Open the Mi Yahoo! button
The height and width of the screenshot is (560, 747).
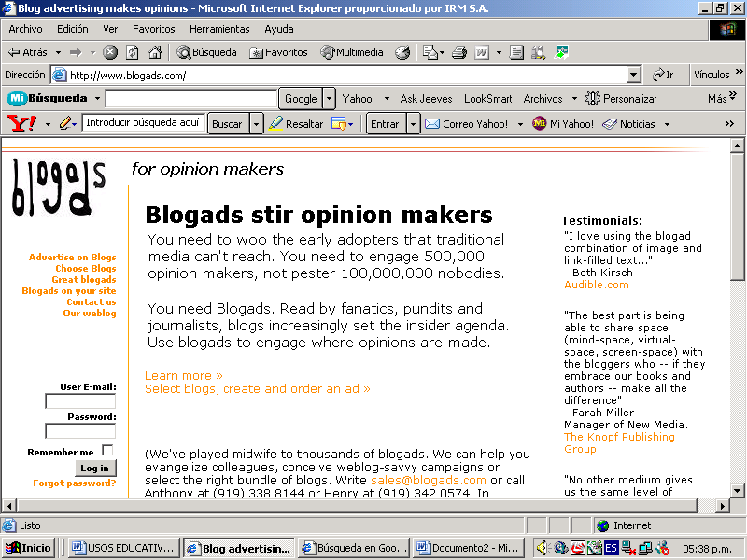pos(563,124)
